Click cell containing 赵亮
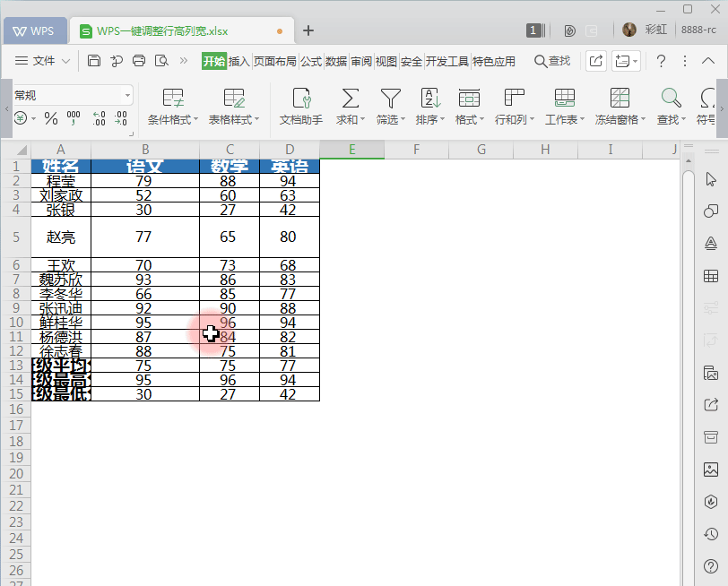Image resolution: width=728 pixels, height=586 pixels. tap(61, 237)
